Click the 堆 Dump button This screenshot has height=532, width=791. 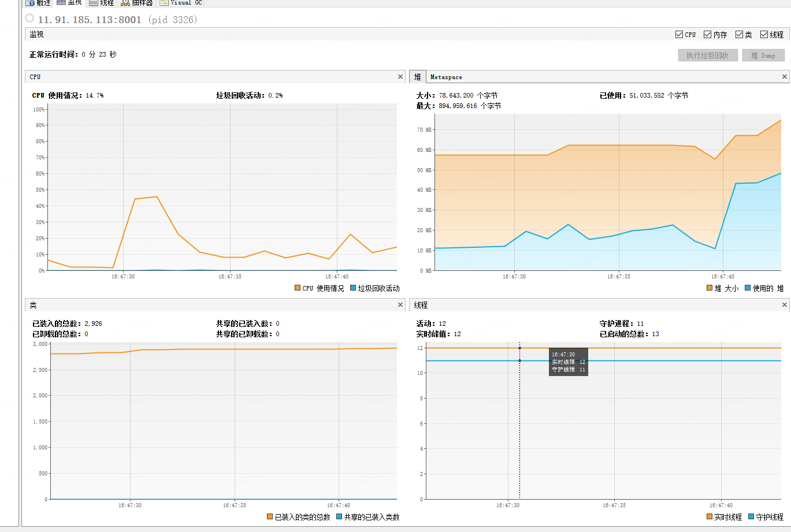[763, 55]
